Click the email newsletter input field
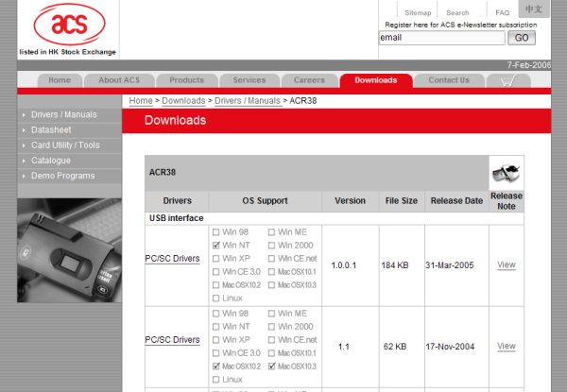The height and width of the screenshot is (392, 567). [440, 38]
